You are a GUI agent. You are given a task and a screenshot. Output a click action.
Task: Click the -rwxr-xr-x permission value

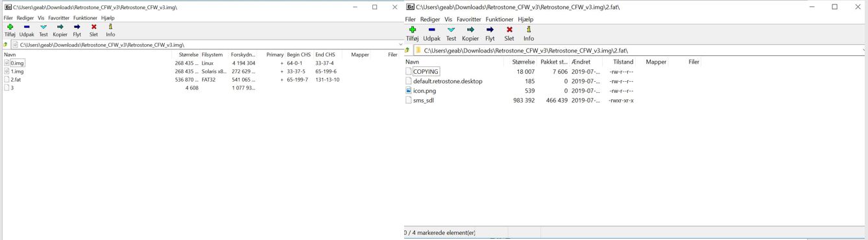point(621,101)
